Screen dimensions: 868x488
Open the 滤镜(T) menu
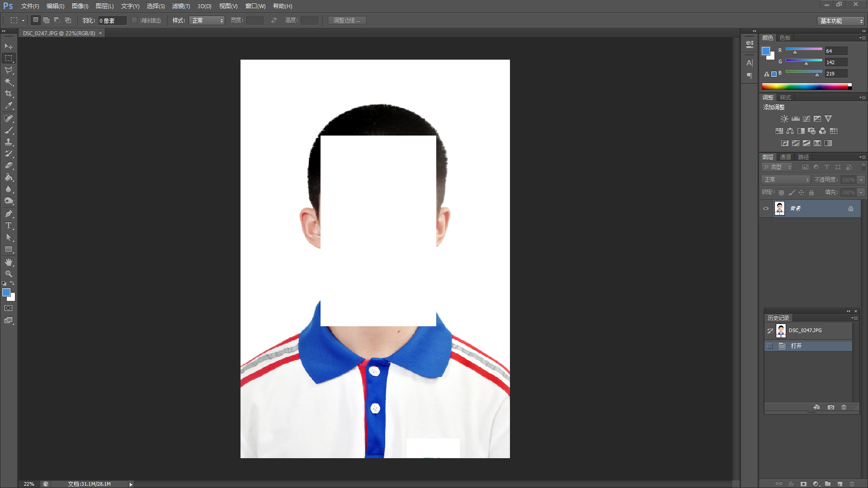pyautogui.click(x=181, y=6)
